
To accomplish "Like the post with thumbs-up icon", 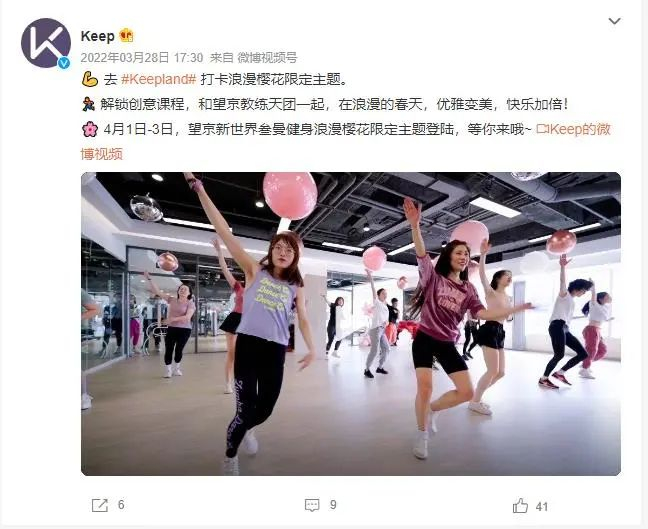I will tap(520, 505).
